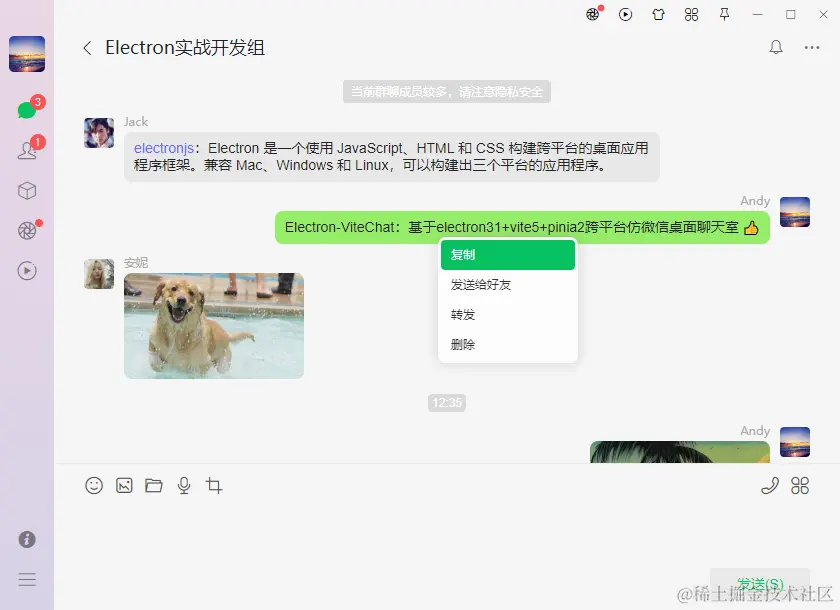Start a voice call with the phone icon
The image size is (840, 610).
tap(769, 485)
